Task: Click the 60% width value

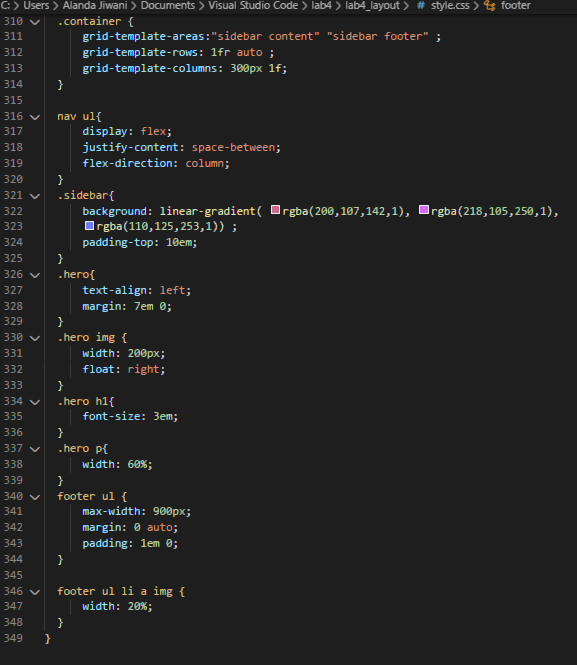Action: pyautogui.click(x=137, y=464)
